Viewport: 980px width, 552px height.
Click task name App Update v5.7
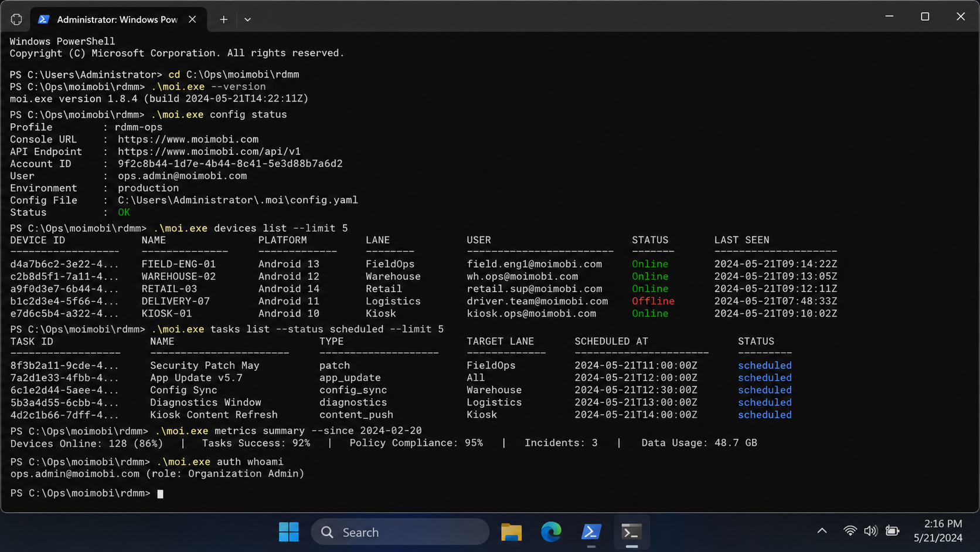196,378
